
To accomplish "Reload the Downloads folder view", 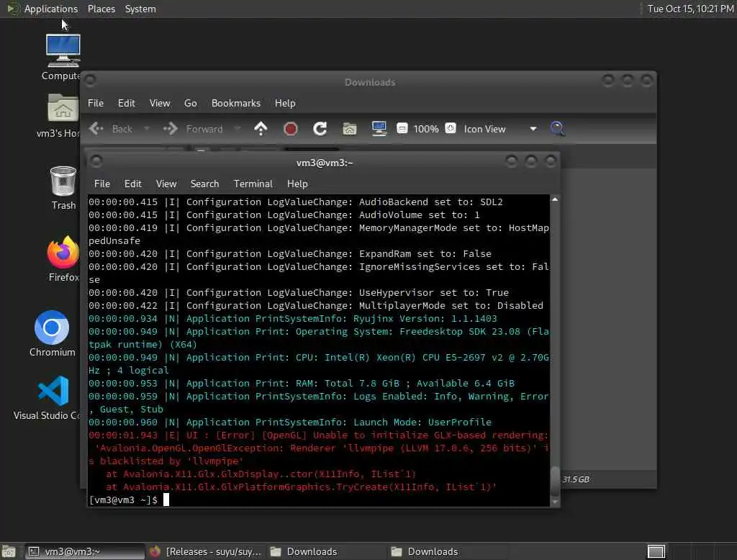I will [320, 128].
